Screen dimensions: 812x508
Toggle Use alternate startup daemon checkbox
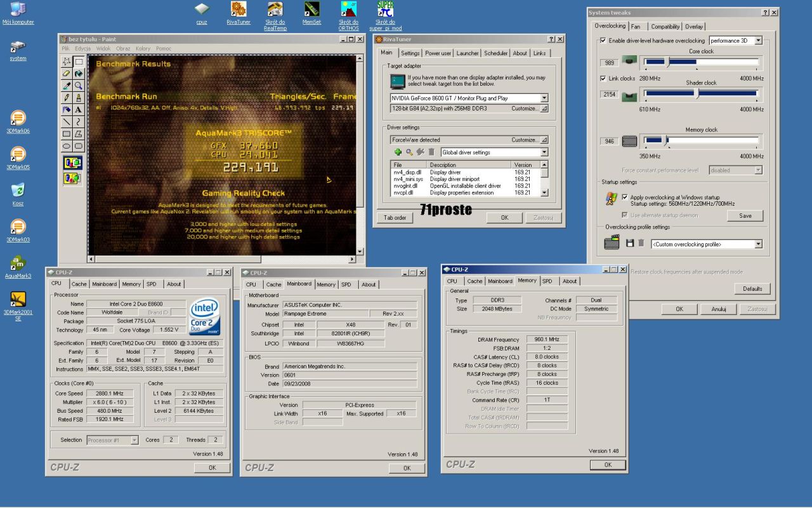tap(625, 215)
